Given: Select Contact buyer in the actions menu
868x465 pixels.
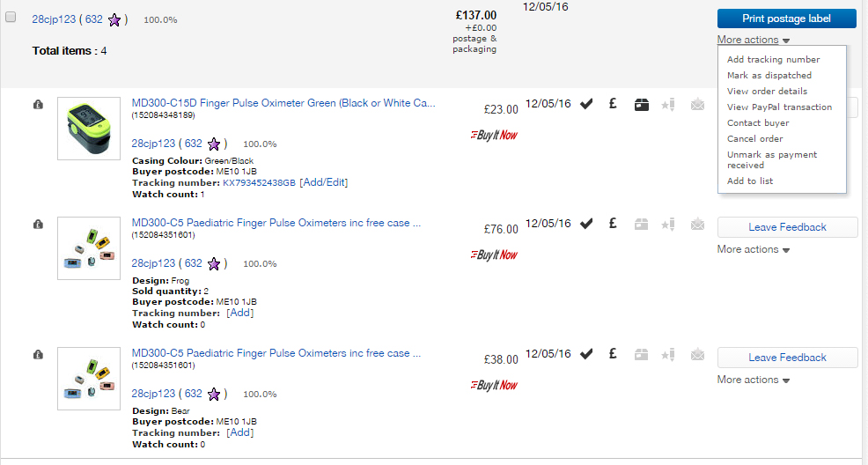Looking at the screenshot, I should tap(758, 123).
